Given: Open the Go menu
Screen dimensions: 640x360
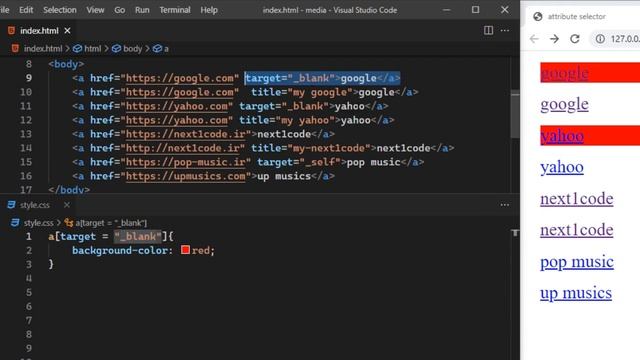Looking at the screenshot, I should click(x=120, y=10).
